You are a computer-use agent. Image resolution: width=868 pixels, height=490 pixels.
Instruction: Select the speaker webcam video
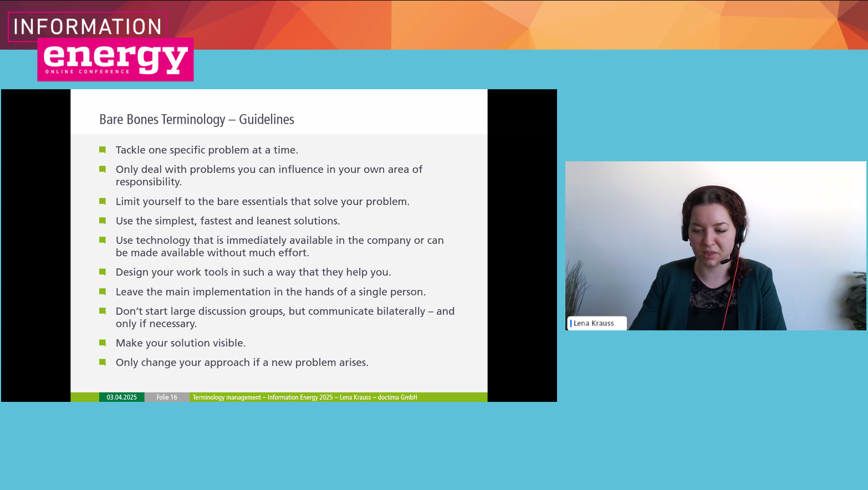point(715,246)
